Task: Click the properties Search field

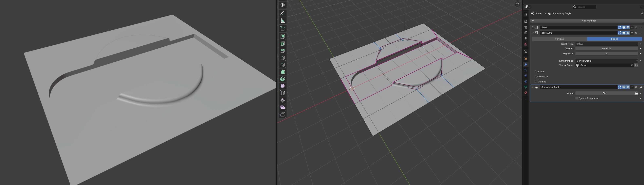Action: (x=585, y=7)
